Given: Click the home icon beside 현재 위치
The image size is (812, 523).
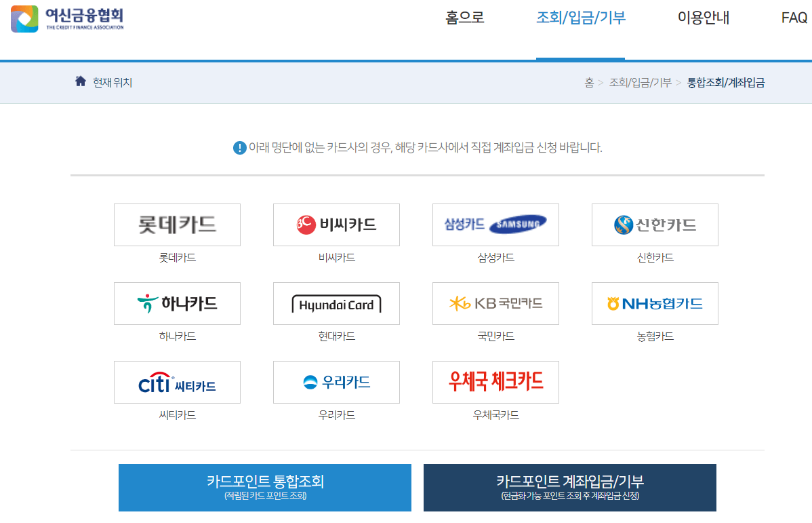Looking at the screenshot, I should click(80, 81).
